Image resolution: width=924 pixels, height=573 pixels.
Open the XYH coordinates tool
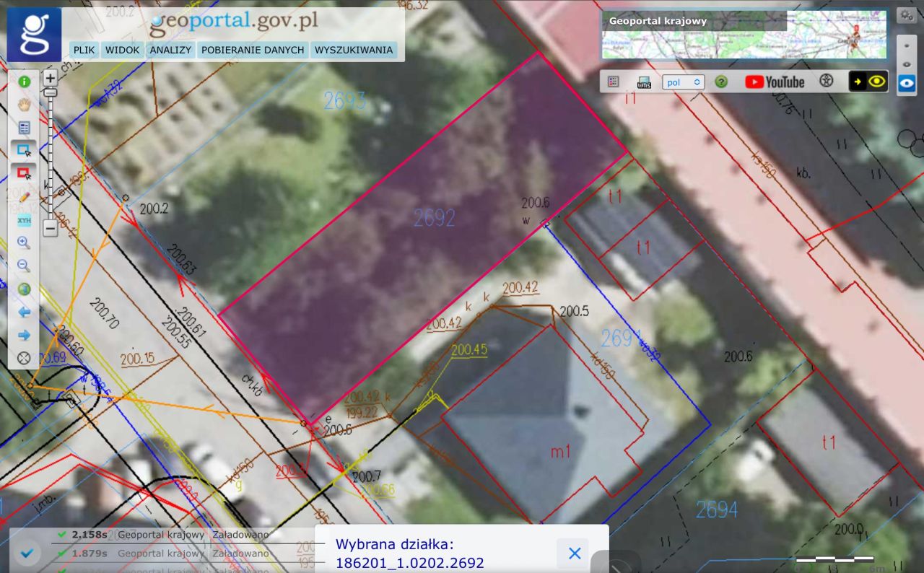24,220
